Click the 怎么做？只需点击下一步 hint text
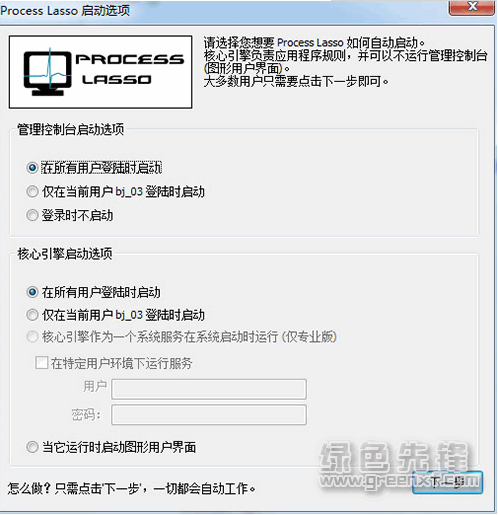 131,489
